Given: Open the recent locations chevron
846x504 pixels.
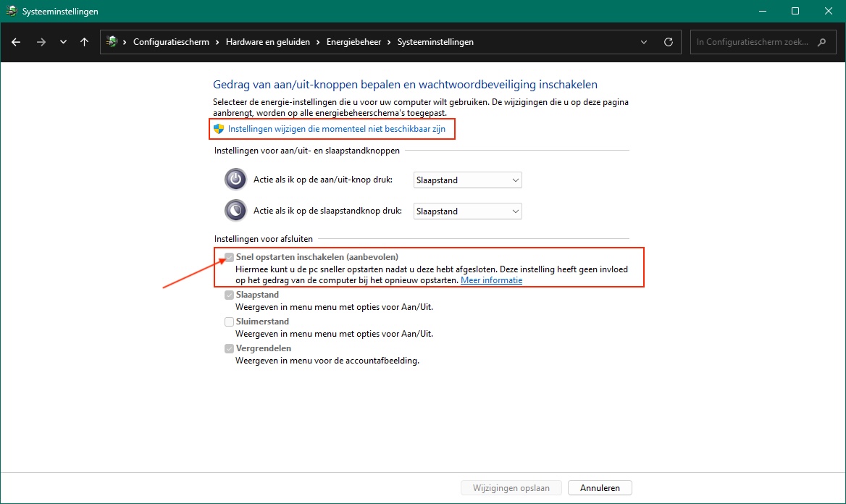Looking at the screenshot, I should coord(63,42).
